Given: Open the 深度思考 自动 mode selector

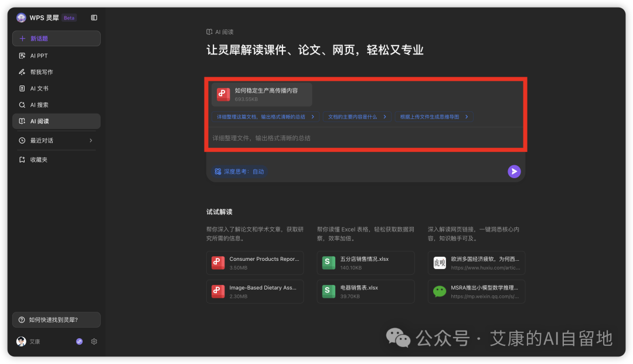Looking at the screenshot, I should [x=240, y=171].
